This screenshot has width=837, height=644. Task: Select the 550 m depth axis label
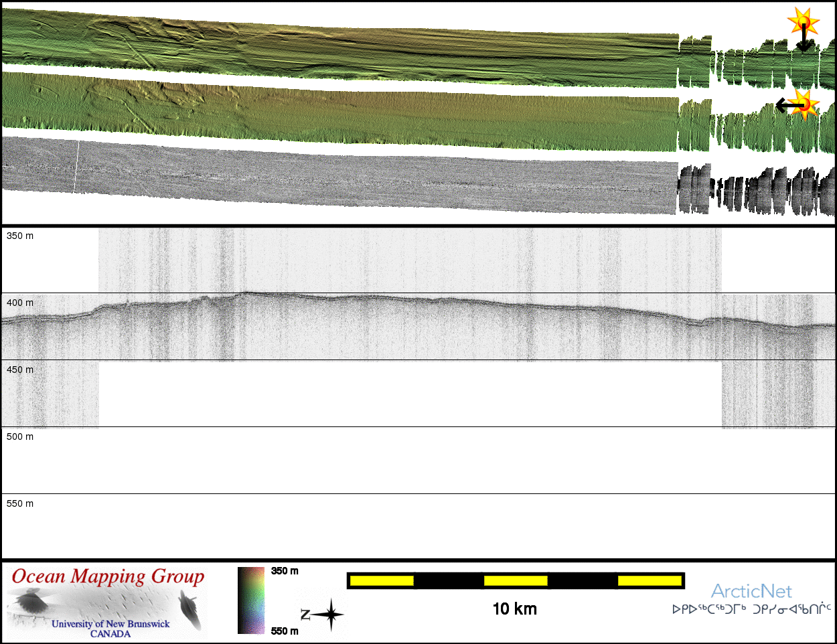tap(20, 503)
